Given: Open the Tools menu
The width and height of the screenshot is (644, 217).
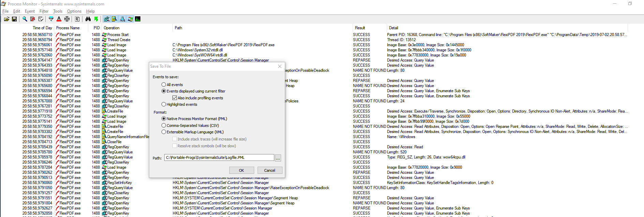Looking at the screenshot, I should pyautogui.click(x=58, y=11).
